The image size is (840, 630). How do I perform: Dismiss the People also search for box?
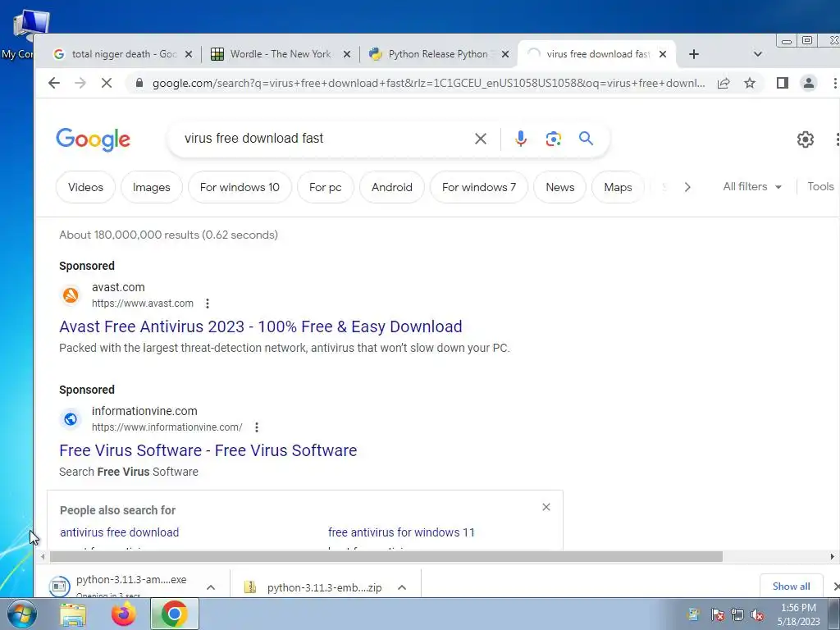coord(546,507)
